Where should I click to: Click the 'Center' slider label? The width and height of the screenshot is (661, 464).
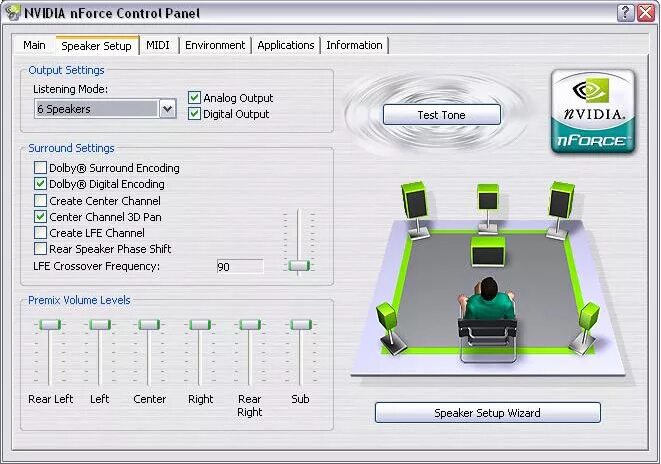tap(150, 399)
